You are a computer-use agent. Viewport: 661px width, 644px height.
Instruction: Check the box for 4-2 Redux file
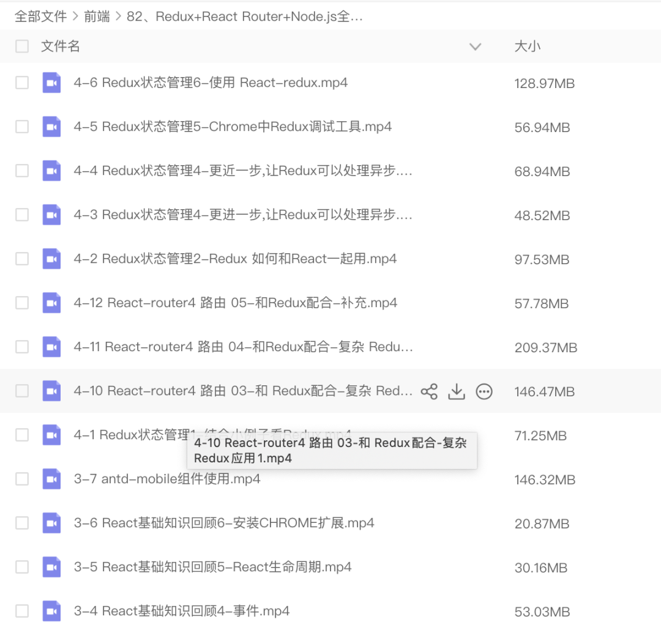22,259
